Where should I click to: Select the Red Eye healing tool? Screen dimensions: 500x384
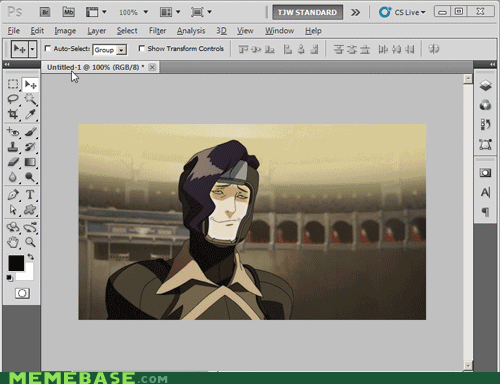(13, 132)
